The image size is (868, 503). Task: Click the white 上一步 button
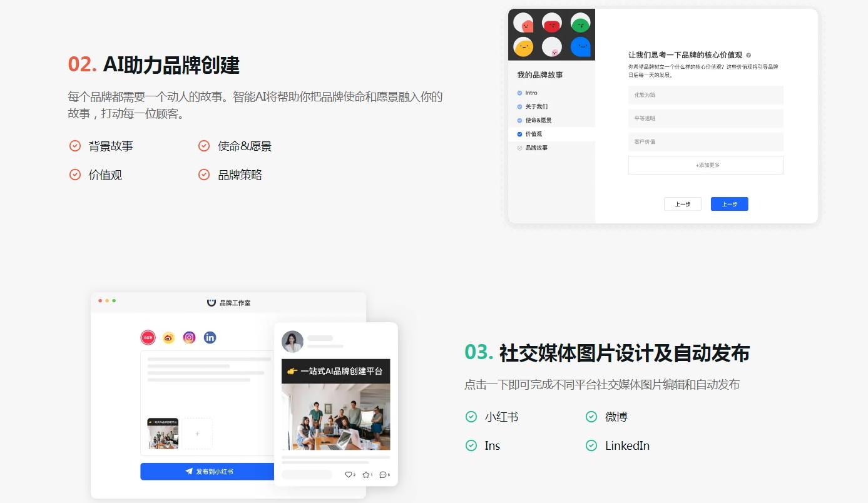click(x=683, y=204)
